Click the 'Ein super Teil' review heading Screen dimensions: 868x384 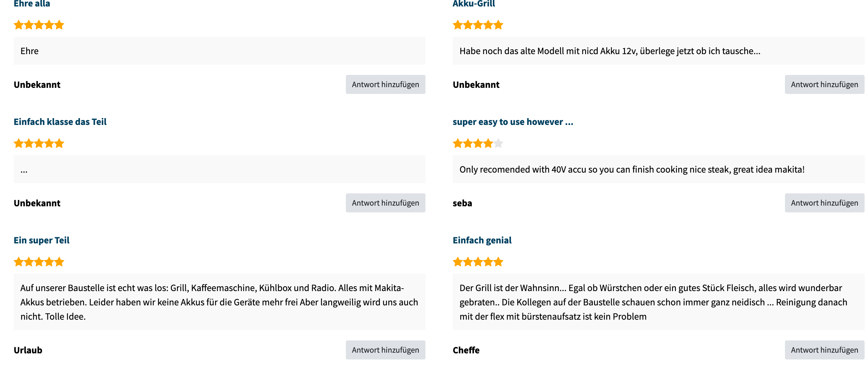click(42, 240)
